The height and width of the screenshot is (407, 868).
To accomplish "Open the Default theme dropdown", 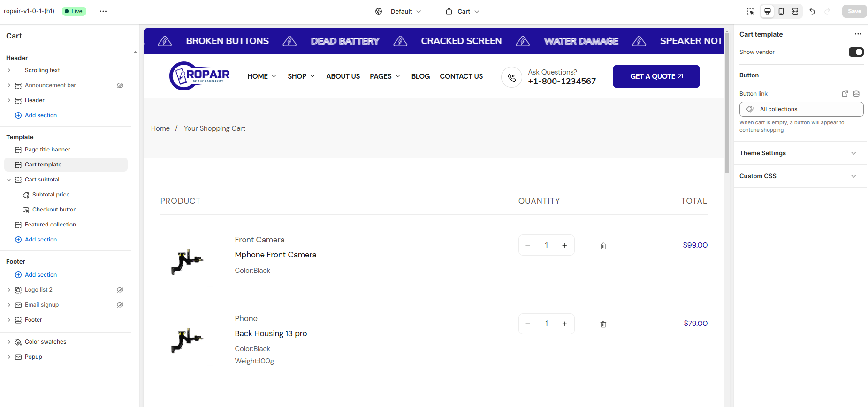I will tap(406, 11).
